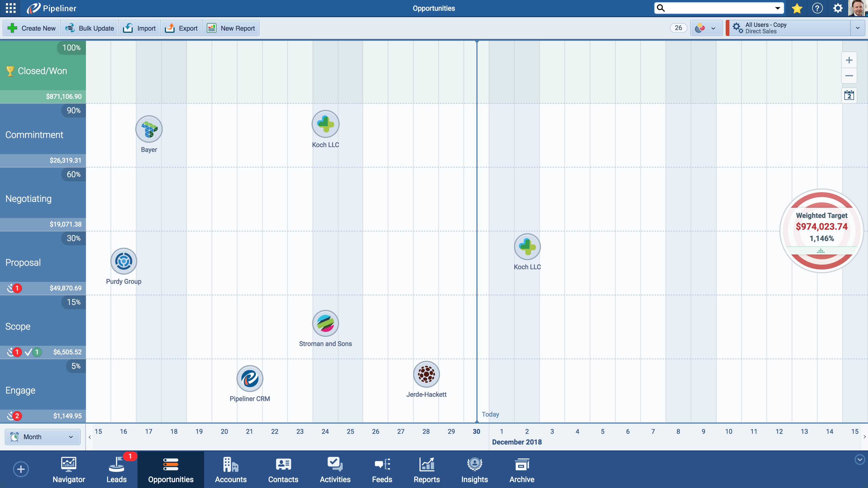Toggle completed tasks indicator in Scope stage
868x488 pixels.
point(33,352)
